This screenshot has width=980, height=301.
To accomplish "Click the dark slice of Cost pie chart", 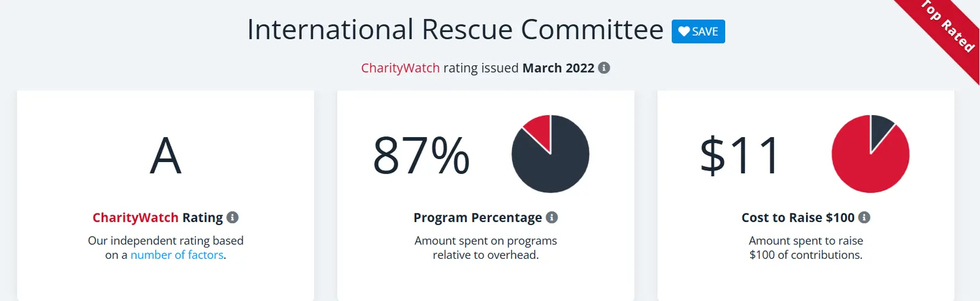I will 880,127.
